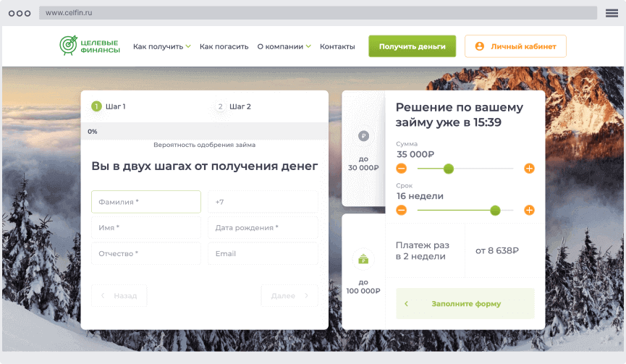Click the loan term slider handle
Image resolution: width=626 pixels, height=364 pixels.
pyautogui.click(x=495, y=211)
